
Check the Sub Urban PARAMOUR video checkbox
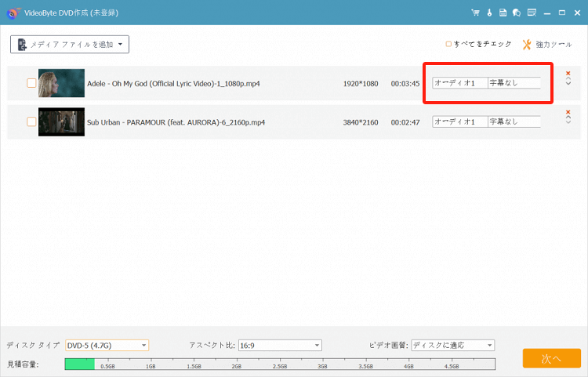[31, 122]
